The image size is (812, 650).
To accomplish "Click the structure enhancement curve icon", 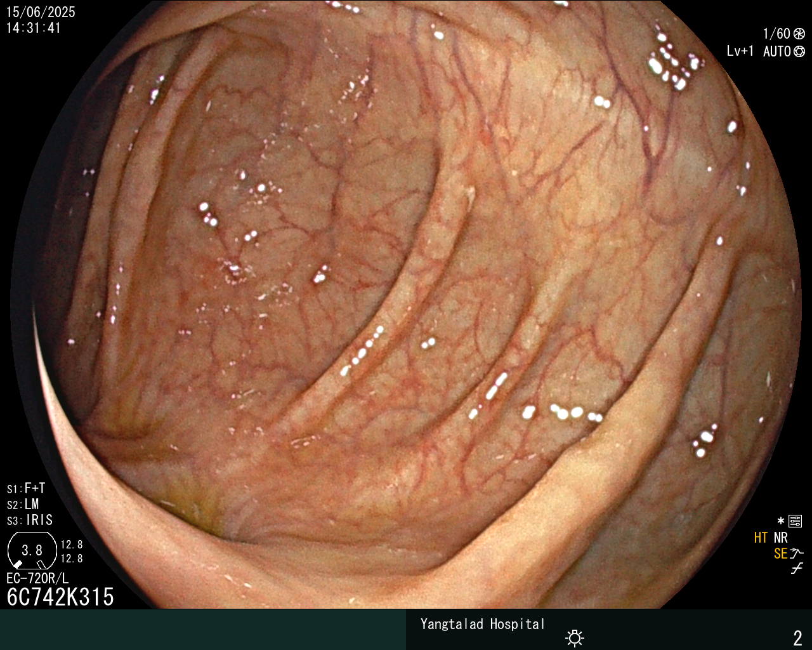I will [x=797, y=554].
